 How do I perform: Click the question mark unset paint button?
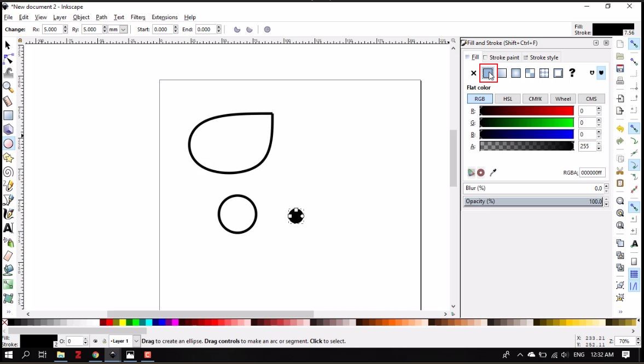tap(572, 73)
